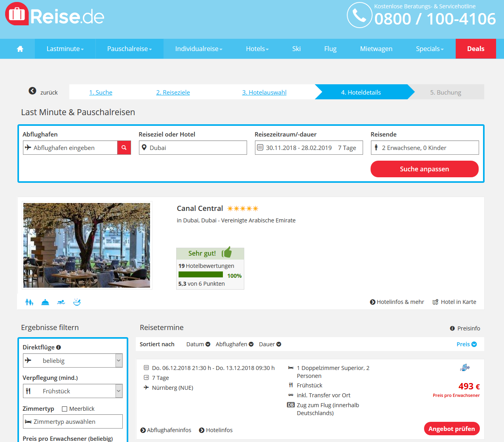The height and width of the screenshot is (442, 504).
Task: Open the Verpflegung Frühstück dropdown
Action: tap(73, 391)
